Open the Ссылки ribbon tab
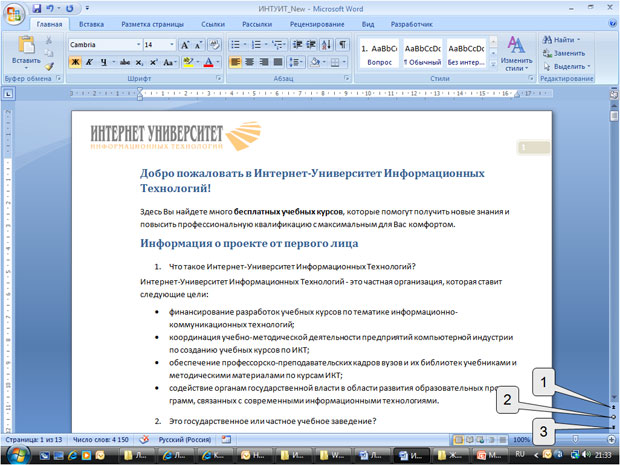This screenshot has height=465, width=620. 213,24
